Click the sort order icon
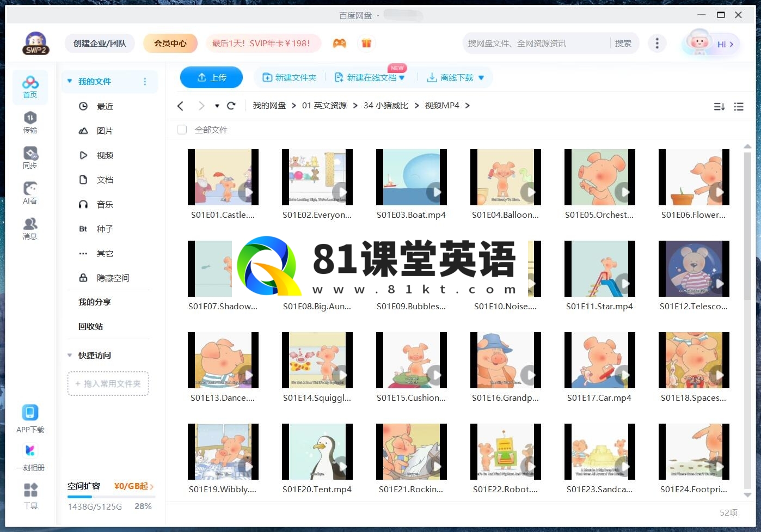This screenshot has height=532, width=761. point(719,107)
